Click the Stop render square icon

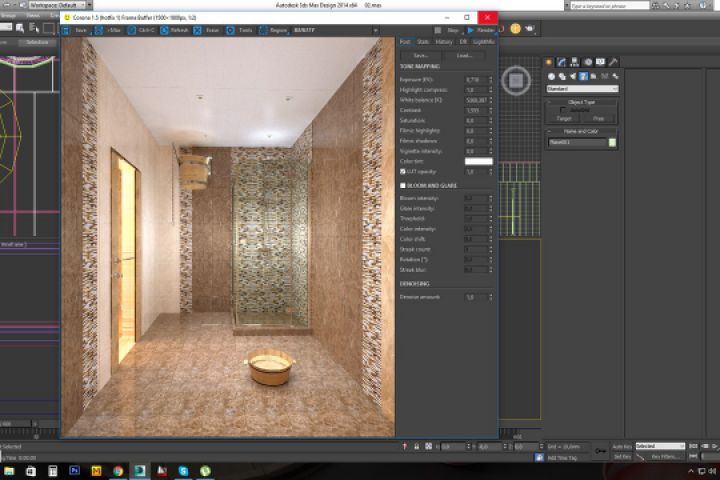click(x=438, y=30)
